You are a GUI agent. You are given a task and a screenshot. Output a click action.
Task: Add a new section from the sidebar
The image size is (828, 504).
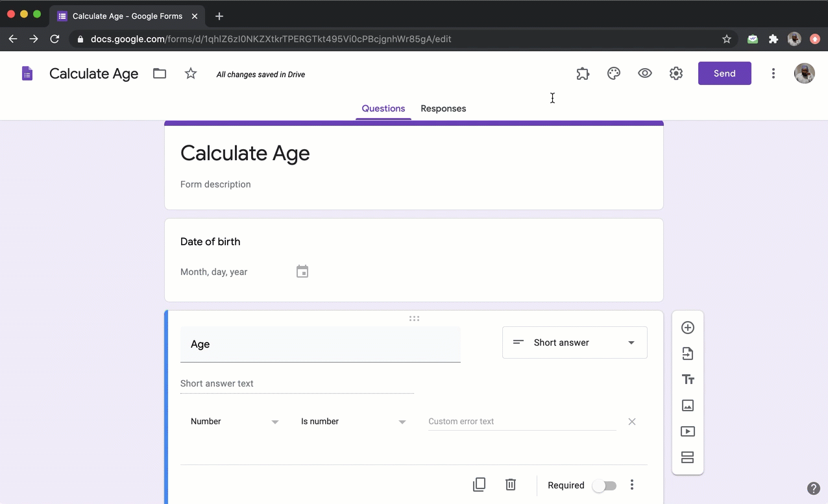click(688, 457)
